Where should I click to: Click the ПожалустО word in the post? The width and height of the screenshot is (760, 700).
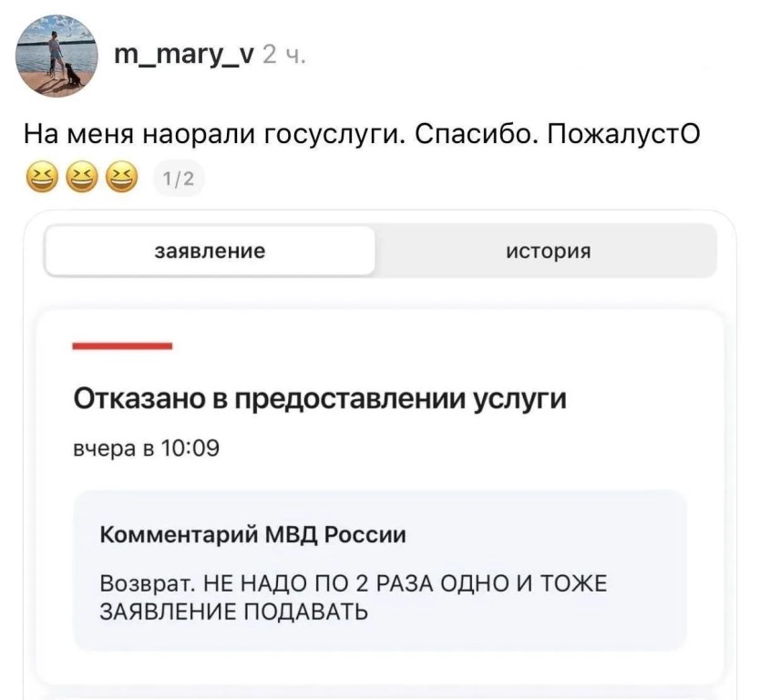(624, 135)
